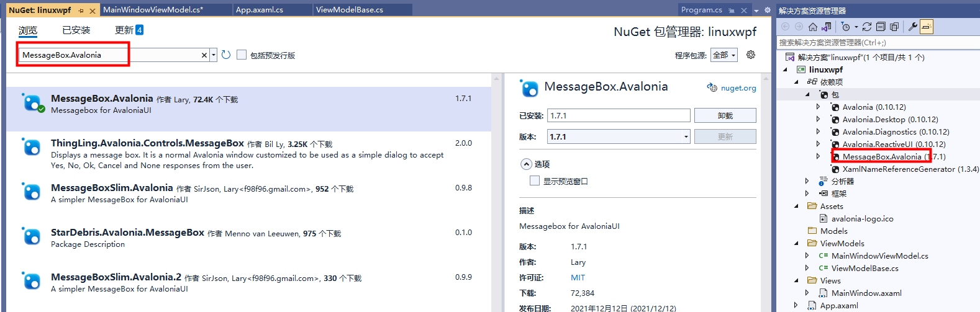Open the nuget.org link

738,88
